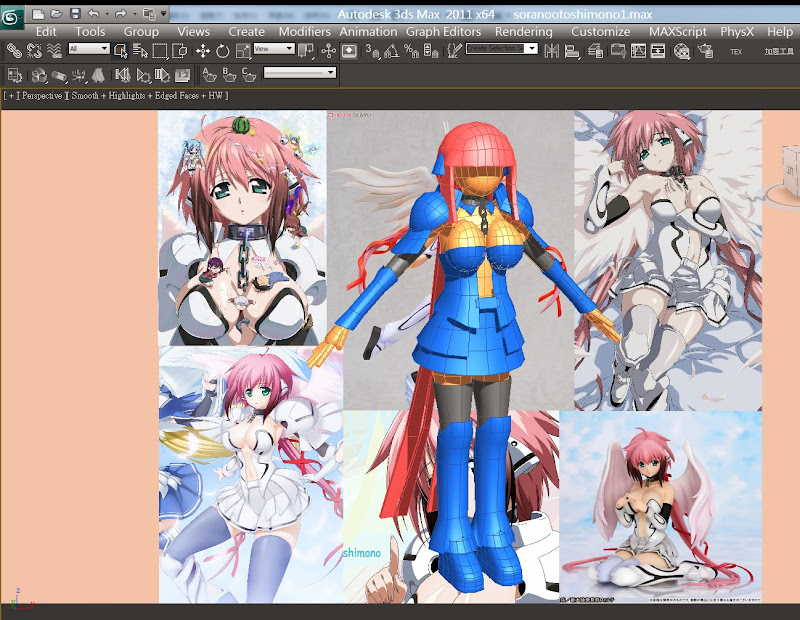Screen dimensions: 800x620
Task: Click Edit Named Selection Sets icon
Action: click(454, 51)
